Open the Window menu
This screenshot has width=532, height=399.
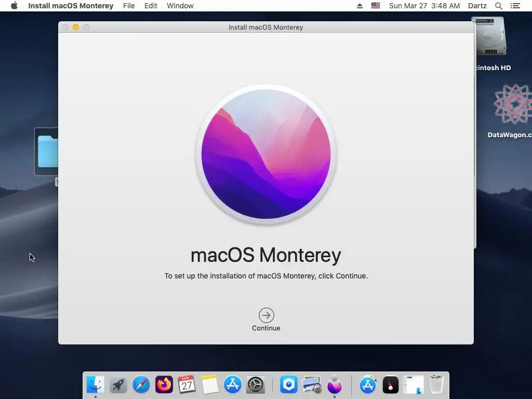(180, 6)
